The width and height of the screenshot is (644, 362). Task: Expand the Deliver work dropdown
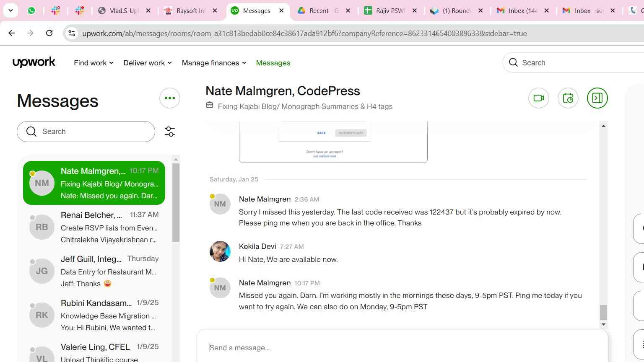pos(148,63)
